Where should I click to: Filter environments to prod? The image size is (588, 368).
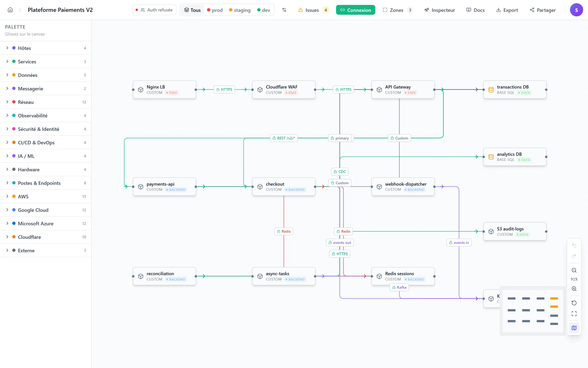215,10
